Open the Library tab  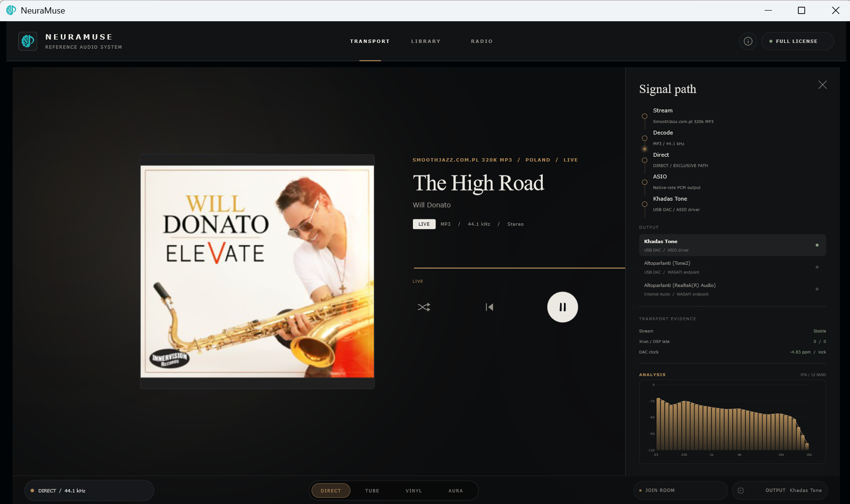pyautogui.click(x=425, y=41)
